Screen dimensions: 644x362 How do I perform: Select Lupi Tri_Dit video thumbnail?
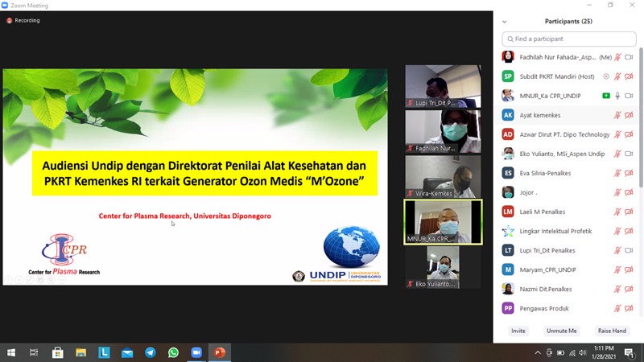[443, 86]
